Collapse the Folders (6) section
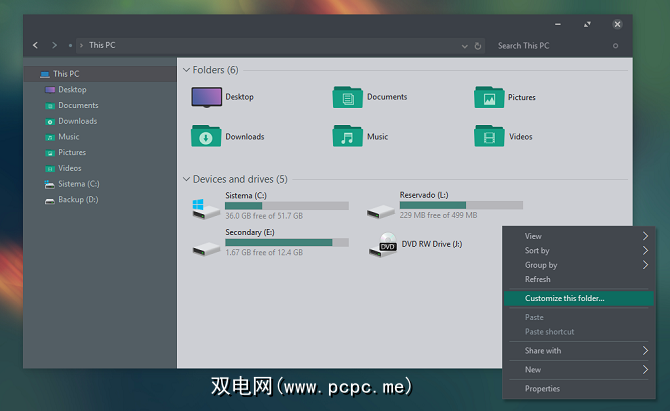The width and height of the screenshot is (670, 411). point(186,70)
